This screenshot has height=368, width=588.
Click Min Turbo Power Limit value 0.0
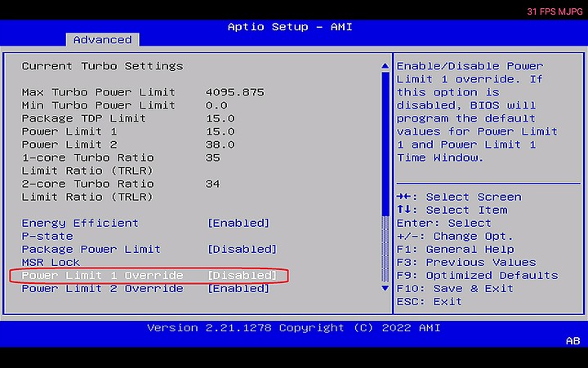click(216, 105)
